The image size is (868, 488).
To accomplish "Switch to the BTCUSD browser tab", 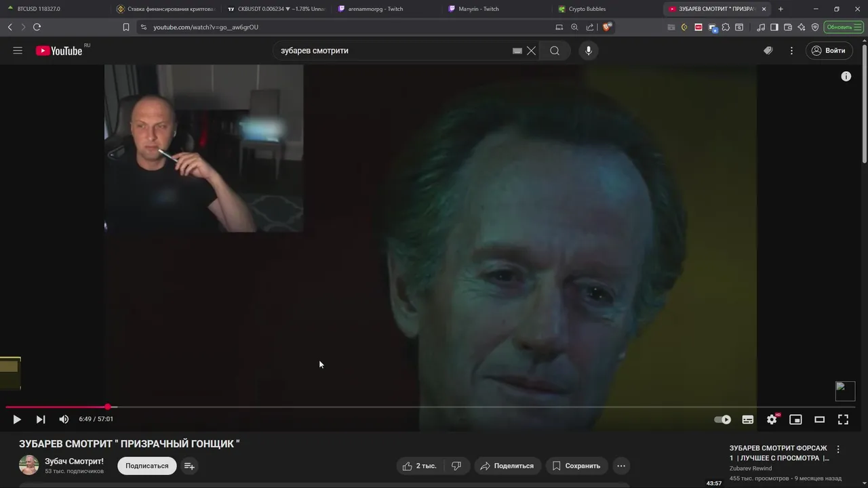I will [x=54, y=9].
